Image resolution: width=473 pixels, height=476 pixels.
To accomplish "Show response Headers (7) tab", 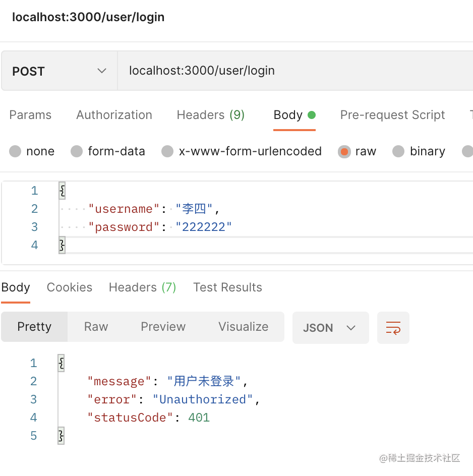I will [x=142, y=287].
